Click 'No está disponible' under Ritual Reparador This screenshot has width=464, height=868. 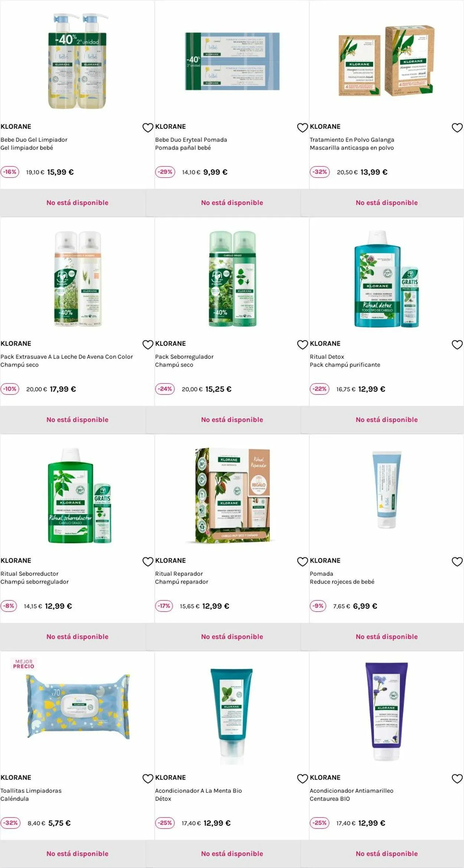232,637
